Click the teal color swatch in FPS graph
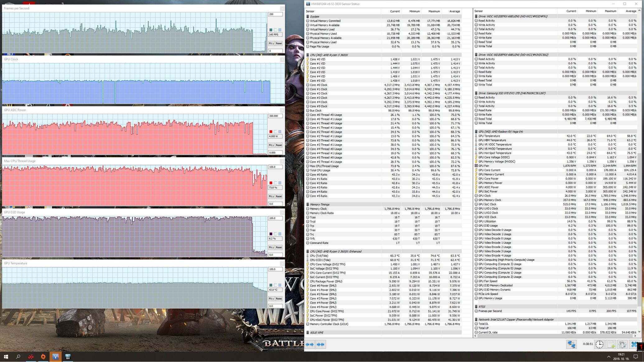The height and width of the screenshot is (362, 644). click(271, 30)
